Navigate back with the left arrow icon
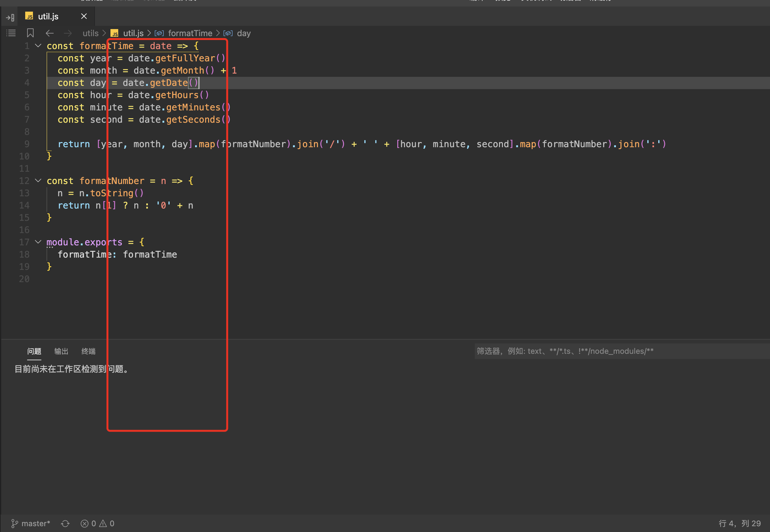Image resolution: width=770 pixels, height=532 pixels. click(x=50, y=33)
